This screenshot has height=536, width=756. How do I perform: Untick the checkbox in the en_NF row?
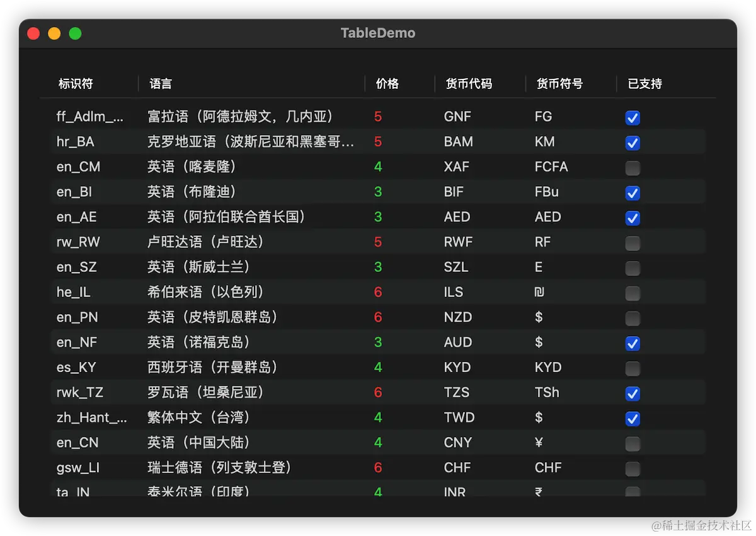pyautogui.click(x=633, y=344)
